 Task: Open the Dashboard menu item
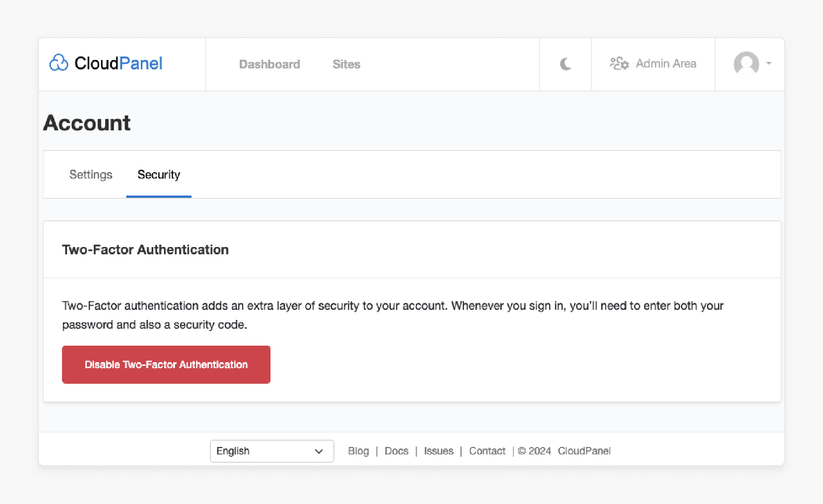pos(270,64)
